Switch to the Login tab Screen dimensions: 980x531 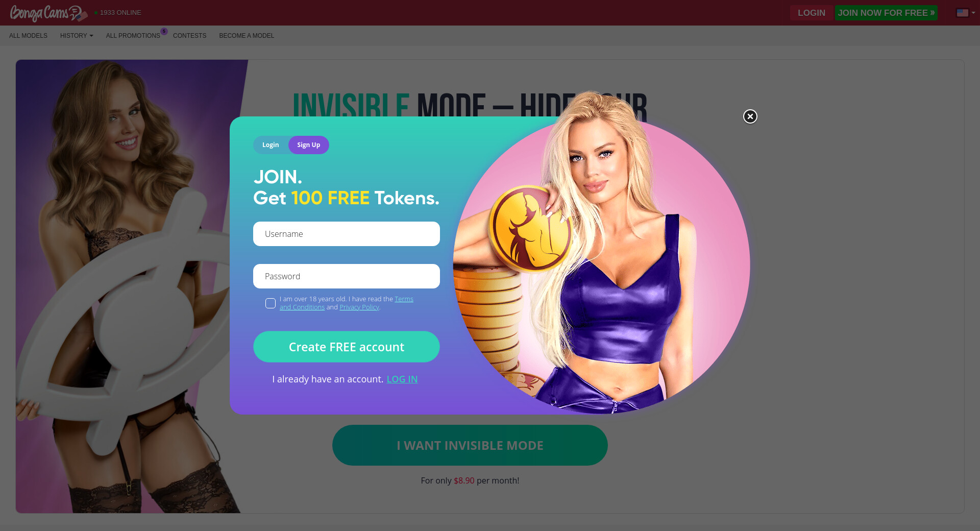[x=271, y=145]
